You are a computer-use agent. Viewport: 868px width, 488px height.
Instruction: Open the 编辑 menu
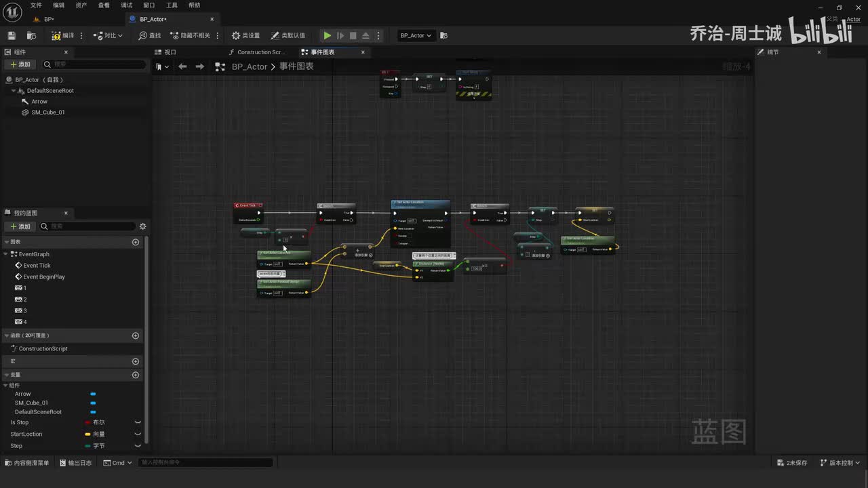pyautogui.click(x=59, y=5)
